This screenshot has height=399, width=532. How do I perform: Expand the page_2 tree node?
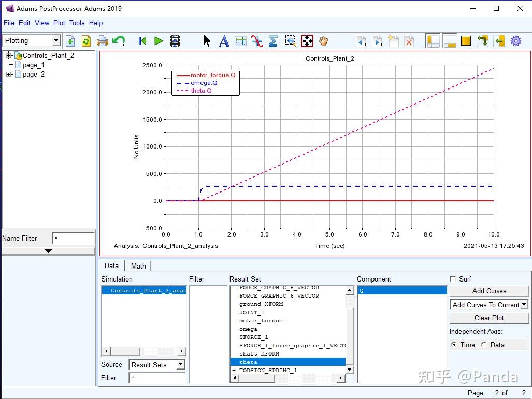point(8,75)
